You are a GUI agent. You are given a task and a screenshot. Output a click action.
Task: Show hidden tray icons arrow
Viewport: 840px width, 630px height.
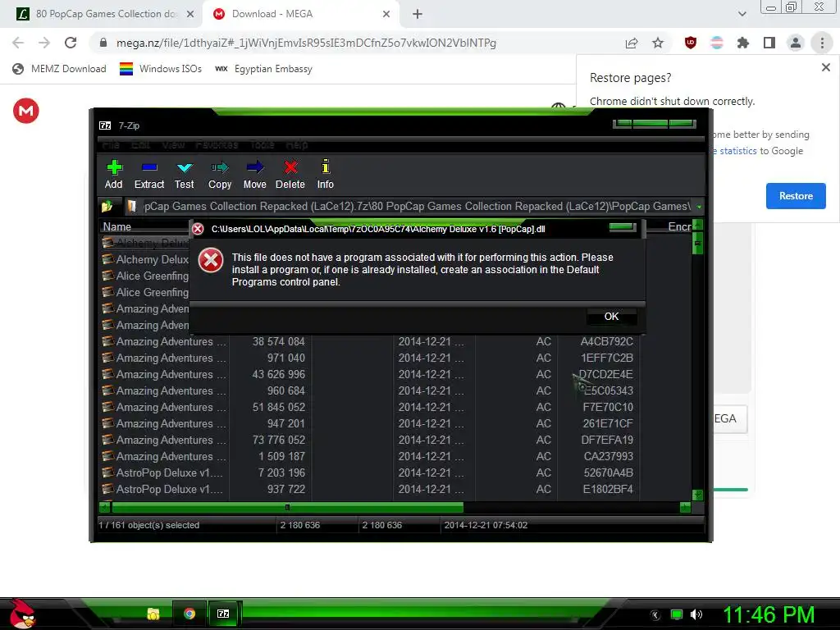pos(655,615)
